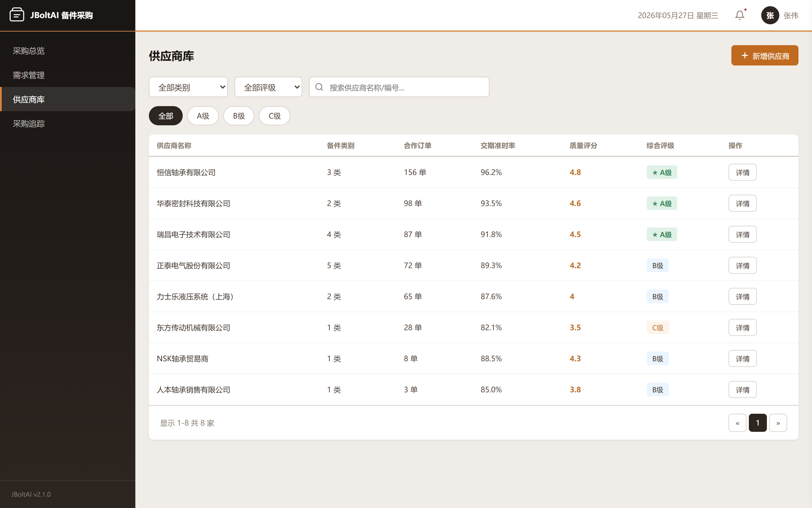Image resolution: width=812 pixels, height=508 pixels.
Task: Click the JBoltAI v2.1.0 version label
Action: (31, 494)
